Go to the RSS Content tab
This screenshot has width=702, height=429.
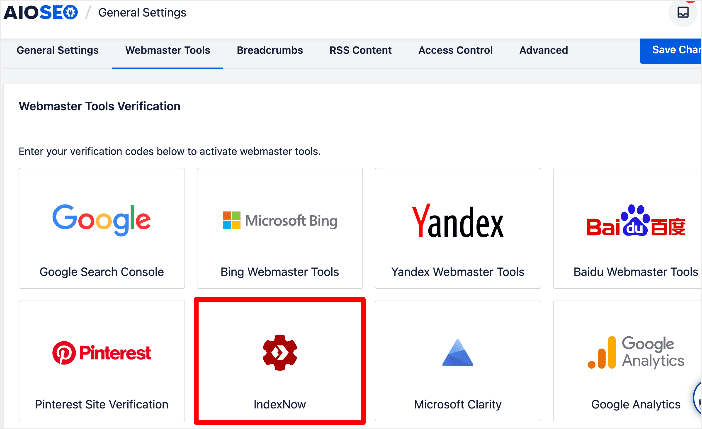click(360, 50)
